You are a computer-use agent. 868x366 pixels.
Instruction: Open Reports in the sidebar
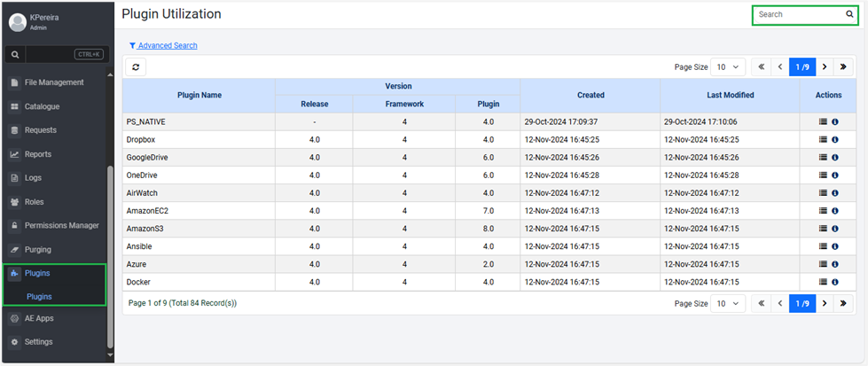tap(37, 154)
